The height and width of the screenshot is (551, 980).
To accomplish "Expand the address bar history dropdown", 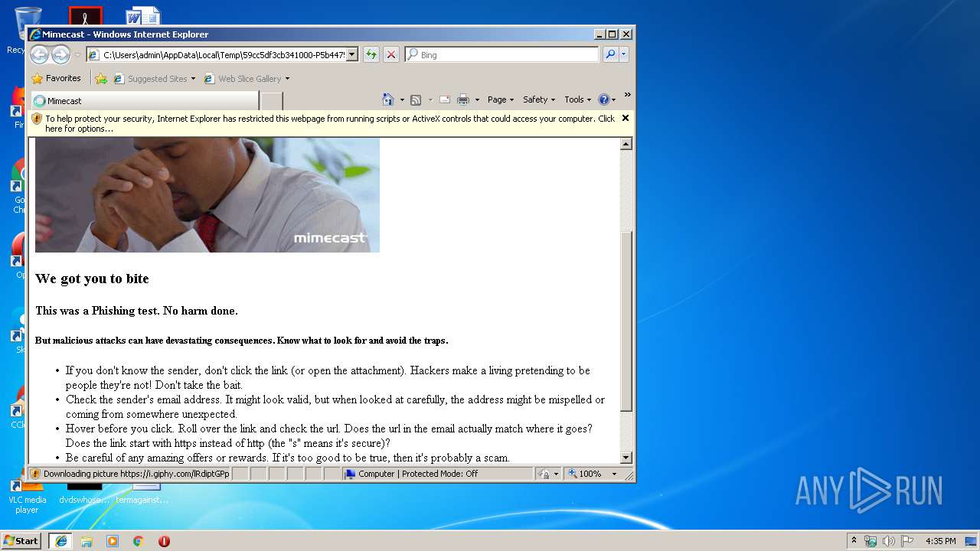I will (x=352, y=54).
